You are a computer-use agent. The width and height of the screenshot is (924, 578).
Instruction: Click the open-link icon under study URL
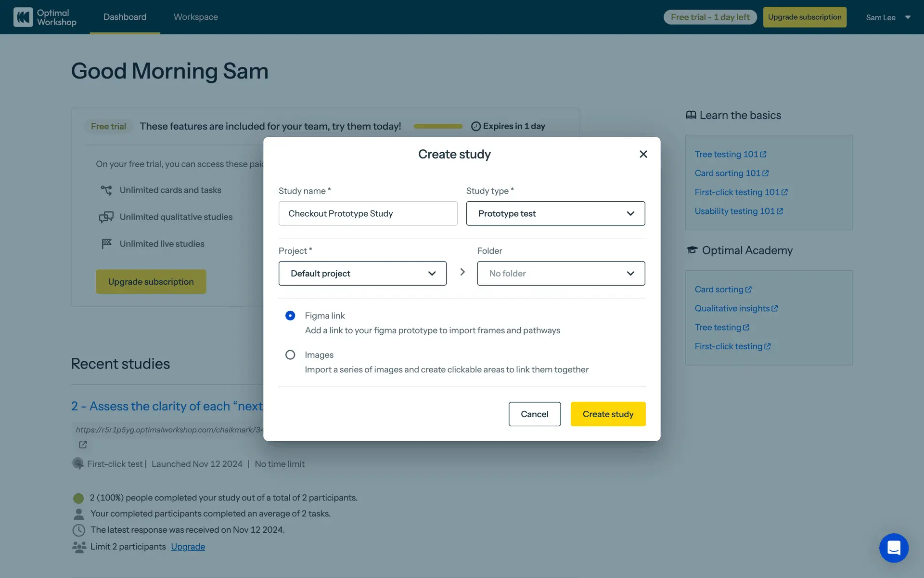click(83, 445)
